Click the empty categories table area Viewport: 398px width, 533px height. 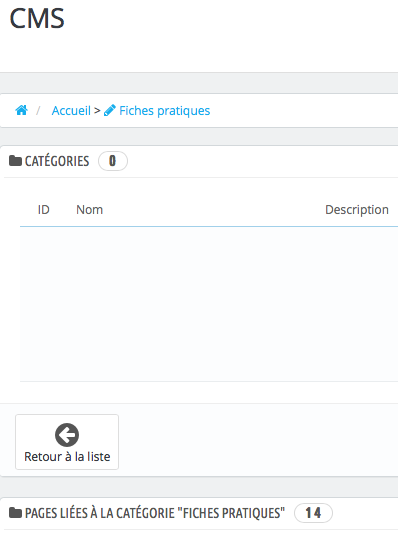[209, 304]
